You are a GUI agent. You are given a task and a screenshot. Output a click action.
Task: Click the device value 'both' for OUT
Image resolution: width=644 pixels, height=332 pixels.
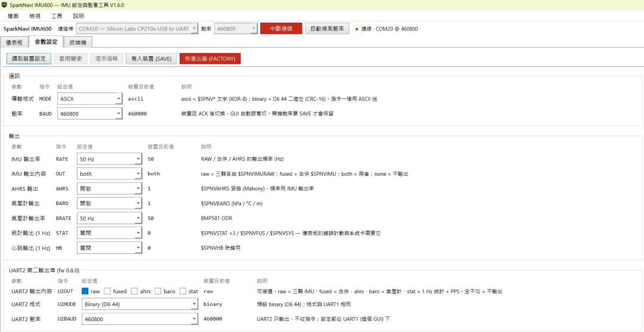click(x=153, y=173)
